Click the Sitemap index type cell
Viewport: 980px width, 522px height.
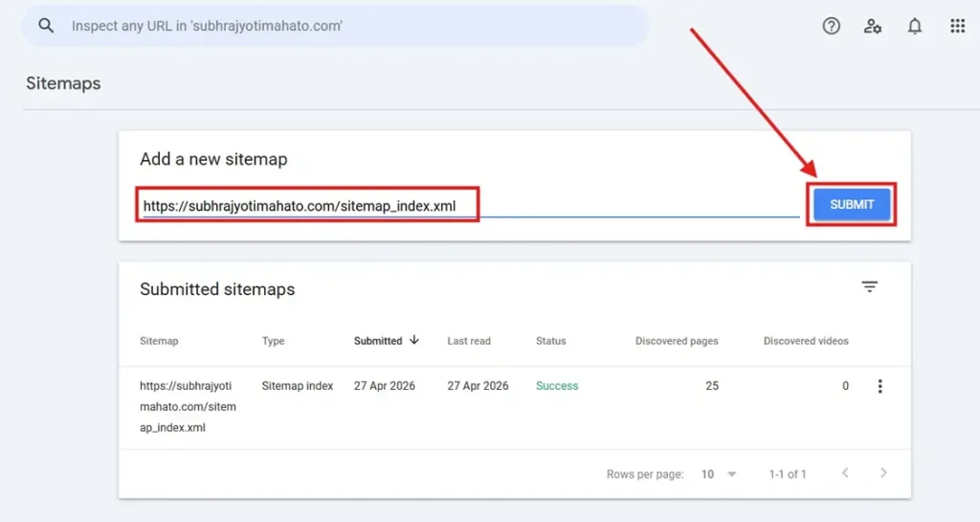coord(298,386)
